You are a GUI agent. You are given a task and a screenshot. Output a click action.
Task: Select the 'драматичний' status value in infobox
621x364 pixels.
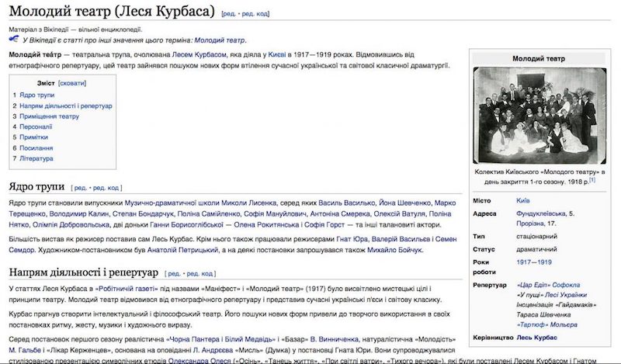point(536,250)
